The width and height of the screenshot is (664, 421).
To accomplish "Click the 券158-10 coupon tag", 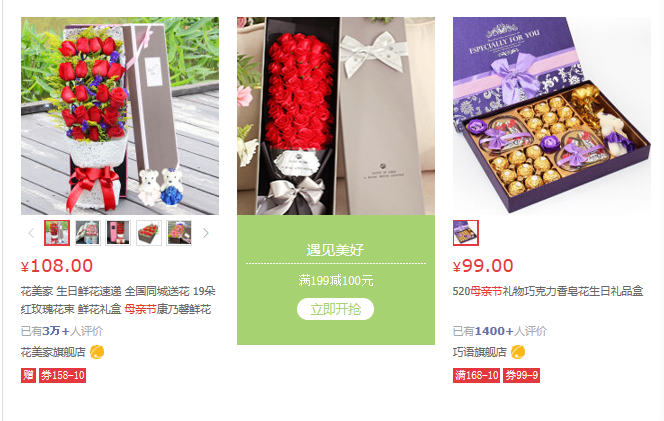I will (x=63, y=375).
